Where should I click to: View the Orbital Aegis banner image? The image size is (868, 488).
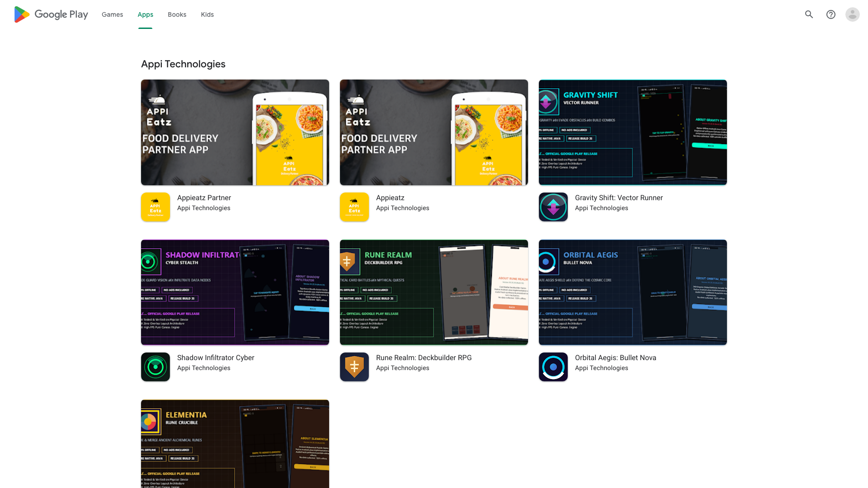pos(633,292)
